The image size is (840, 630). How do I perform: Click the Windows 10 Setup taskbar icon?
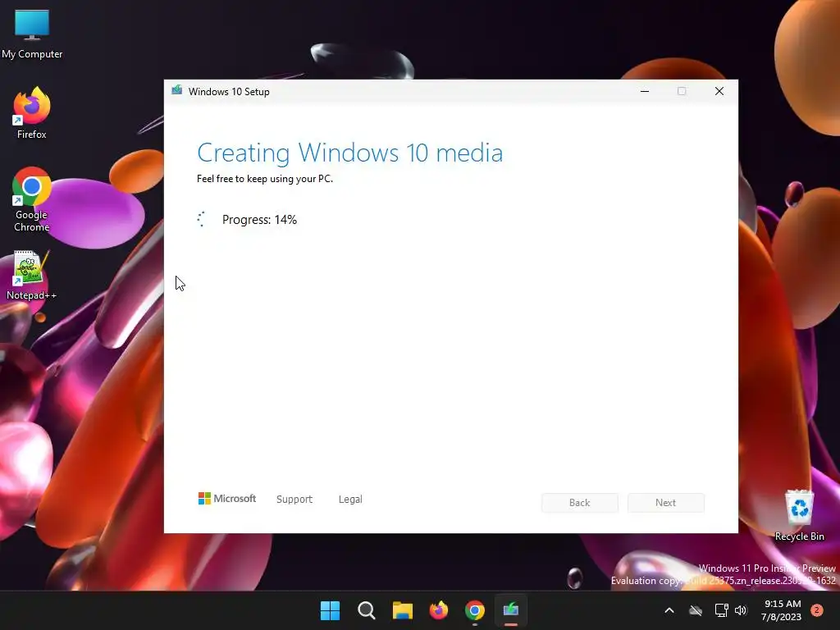pyautogui.click(x=511, y=610)
